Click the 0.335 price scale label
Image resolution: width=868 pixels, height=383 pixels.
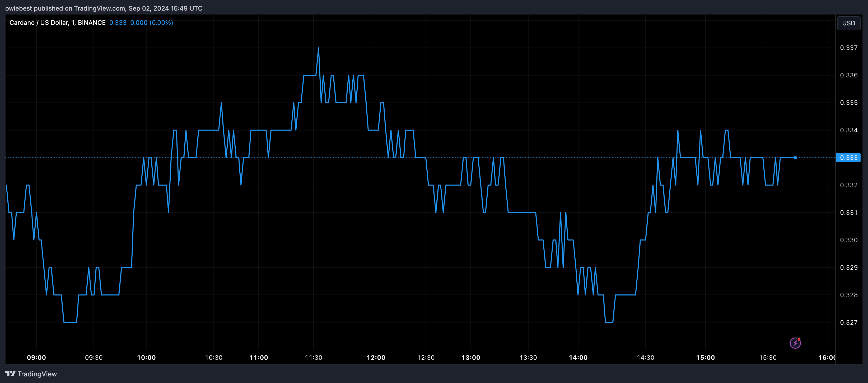click(848, 103)
